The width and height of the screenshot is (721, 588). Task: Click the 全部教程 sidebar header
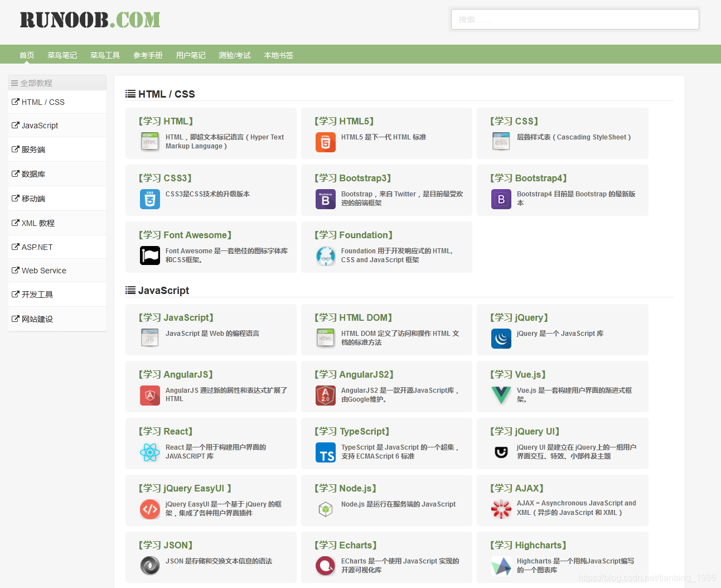[57, 83]
